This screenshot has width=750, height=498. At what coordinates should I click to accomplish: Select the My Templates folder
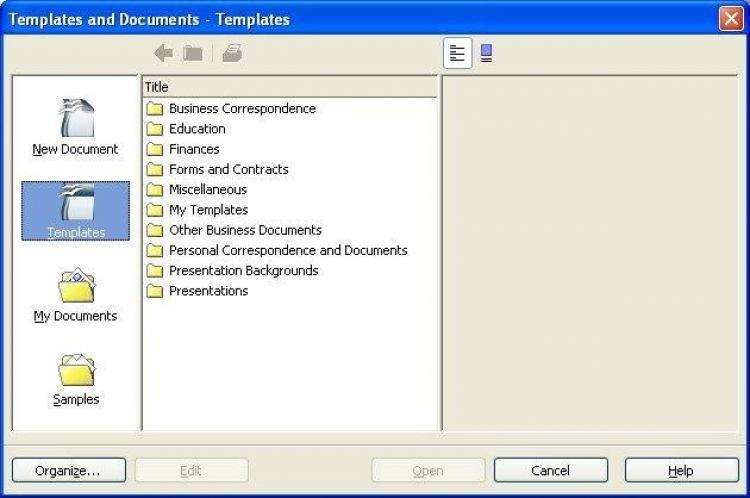(x=208, y=210)
